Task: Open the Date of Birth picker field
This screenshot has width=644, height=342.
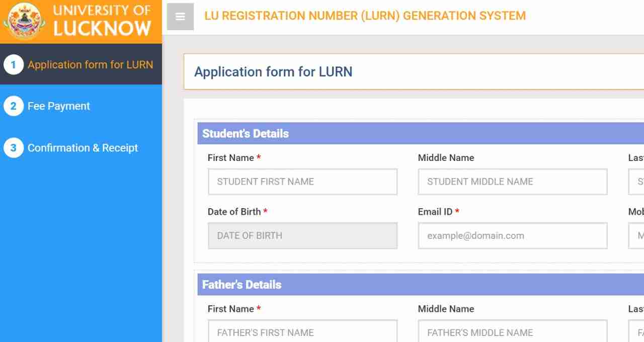Action: coord(302,235)
